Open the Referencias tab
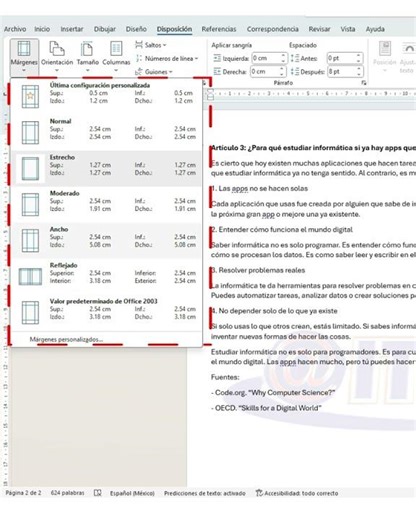This screenshot has width=416, height=520. (x=219, y=29)
